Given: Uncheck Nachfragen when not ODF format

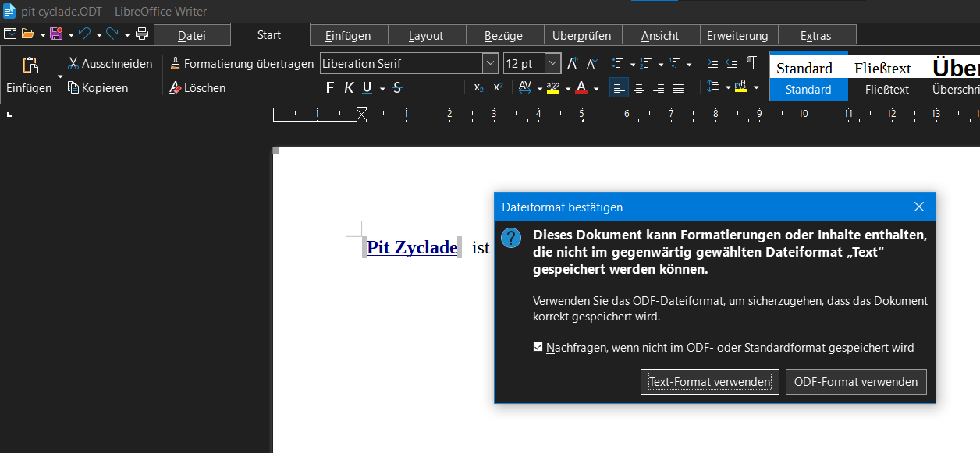Looking at the screenshot, I should point(538,347).
